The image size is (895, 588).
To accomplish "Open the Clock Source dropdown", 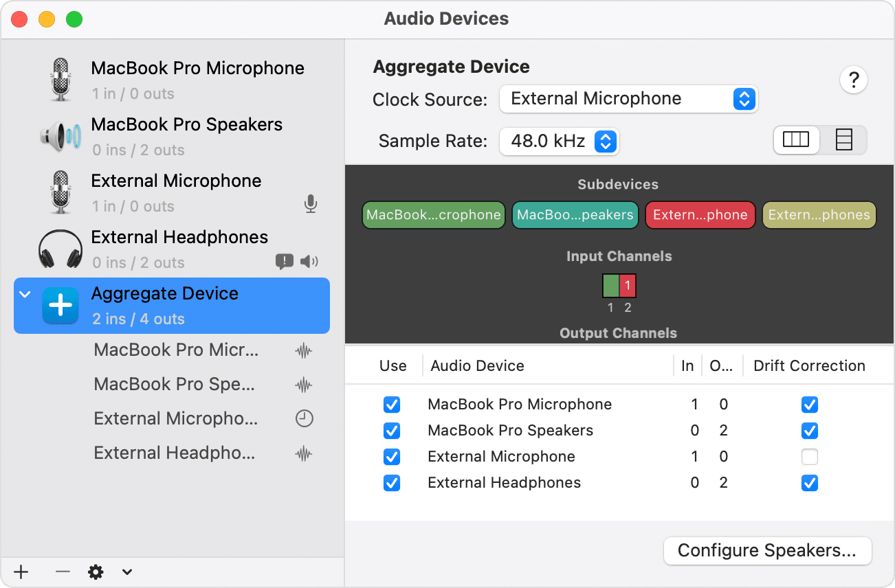I will click(628, 99).
